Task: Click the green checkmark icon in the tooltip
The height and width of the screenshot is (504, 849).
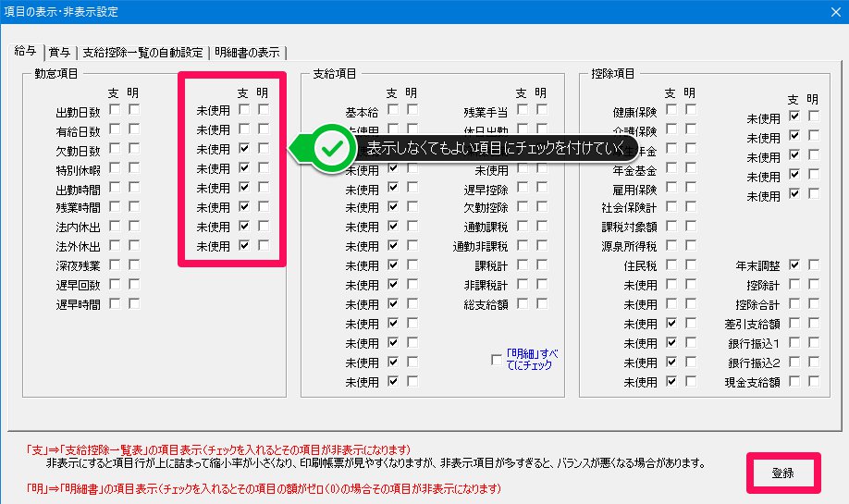Action: point(329,148)
